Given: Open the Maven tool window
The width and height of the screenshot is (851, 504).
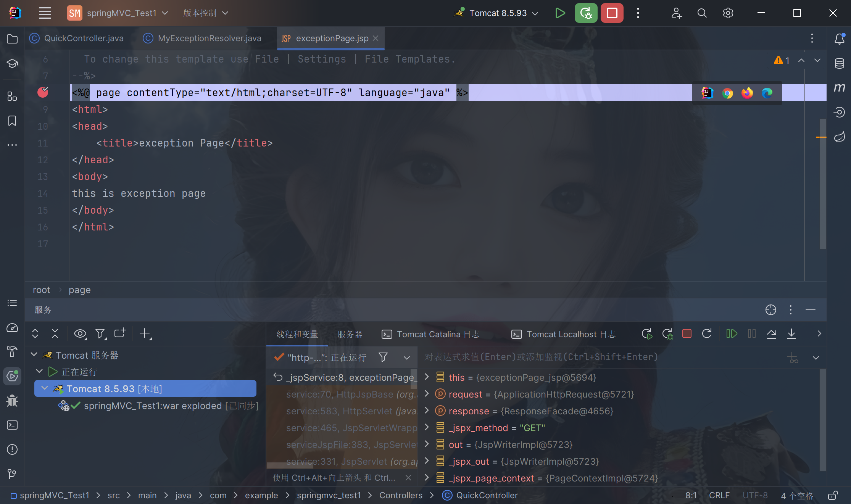Looking at the screenshot, I should [x=839, y=88].
